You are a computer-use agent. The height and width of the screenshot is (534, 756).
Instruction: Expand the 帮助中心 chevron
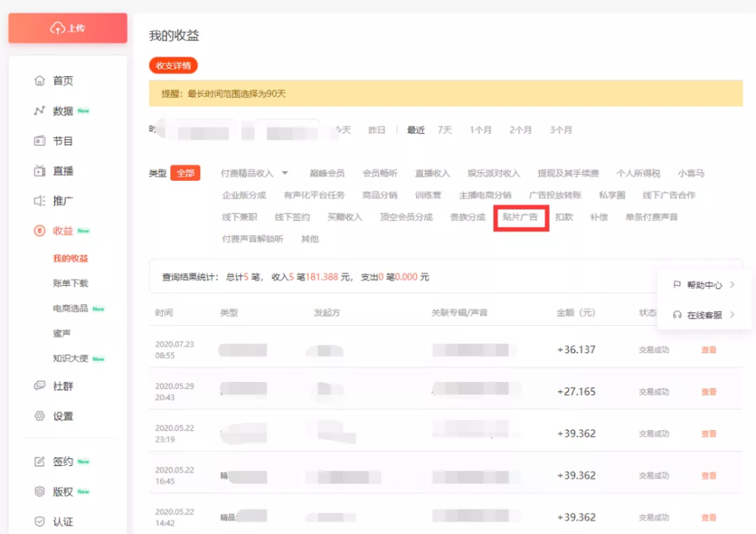733,284
